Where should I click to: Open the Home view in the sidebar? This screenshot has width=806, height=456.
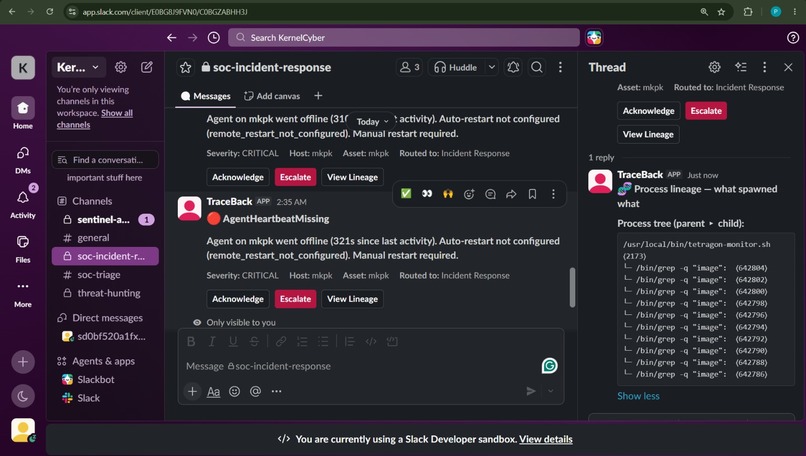pyautogui.click(x=23, y=113)
